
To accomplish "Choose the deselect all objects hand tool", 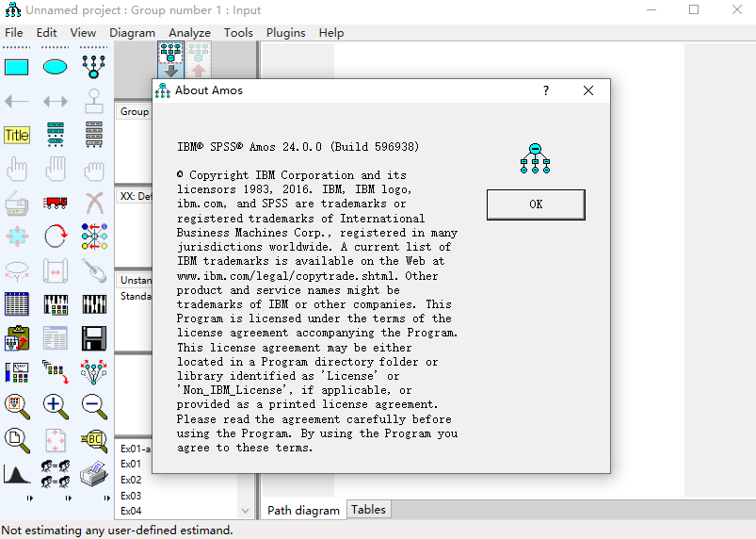I will point(93,170).
